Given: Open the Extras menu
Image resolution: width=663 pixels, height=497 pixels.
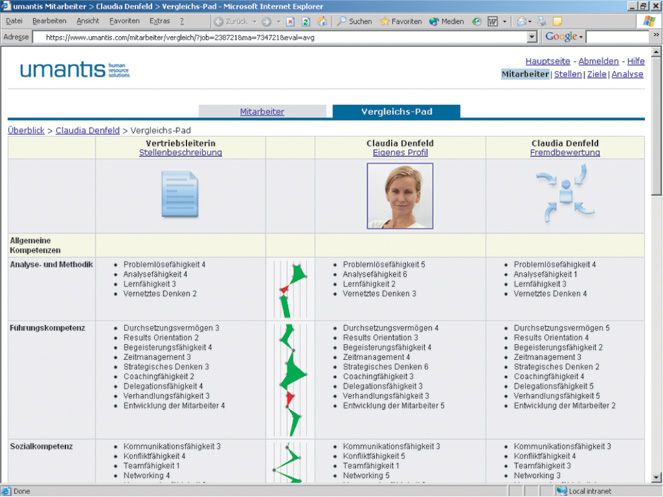Looking at the screenshot, I should tap(159, 21).
